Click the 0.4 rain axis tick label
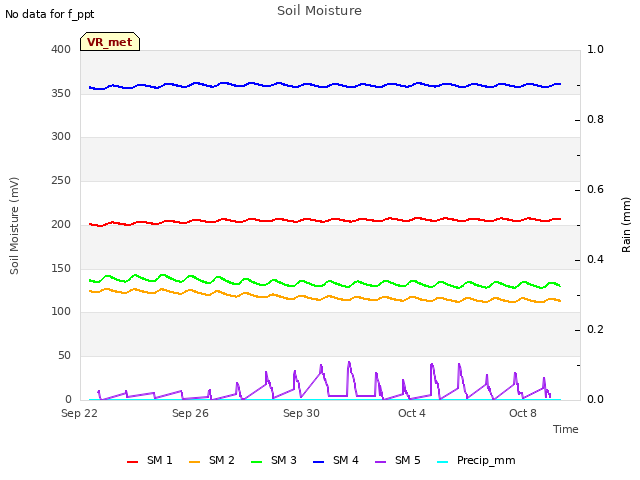 595,260
